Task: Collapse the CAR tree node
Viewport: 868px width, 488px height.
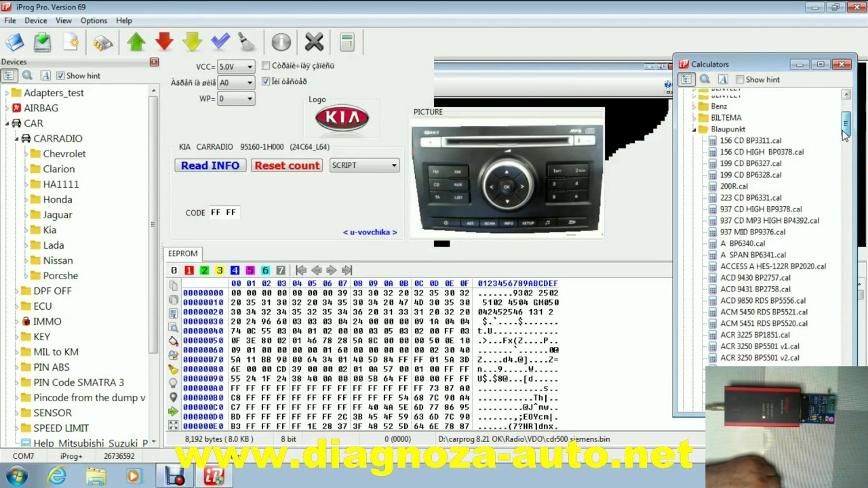Action: 7,123
